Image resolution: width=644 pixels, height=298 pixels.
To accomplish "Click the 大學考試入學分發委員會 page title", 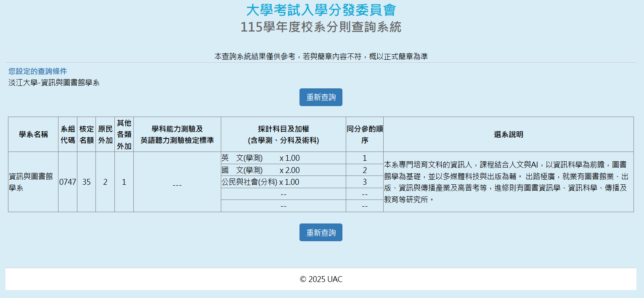I will (321, 10).
